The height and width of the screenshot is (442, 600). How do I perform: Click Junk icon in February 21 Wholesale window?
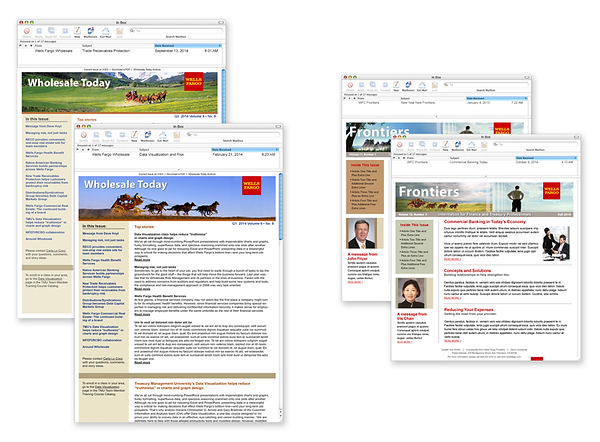(x=176, y=135)
